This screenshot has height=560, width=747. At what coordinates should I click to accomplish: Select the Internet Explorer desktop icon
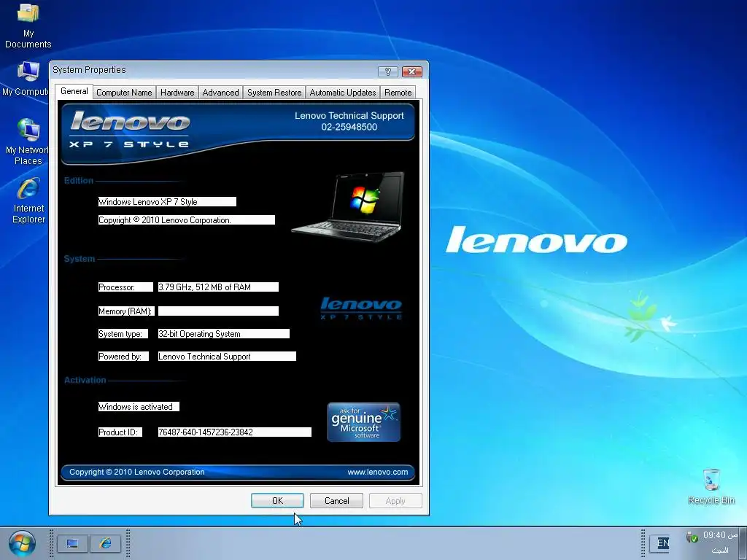(x=28, y=201)
